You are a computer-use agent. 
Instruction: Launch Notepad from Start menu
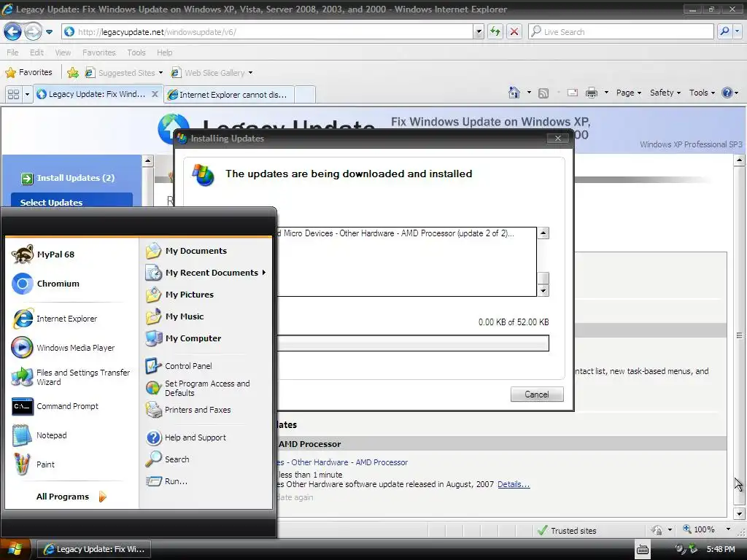[x=40, y=435]
